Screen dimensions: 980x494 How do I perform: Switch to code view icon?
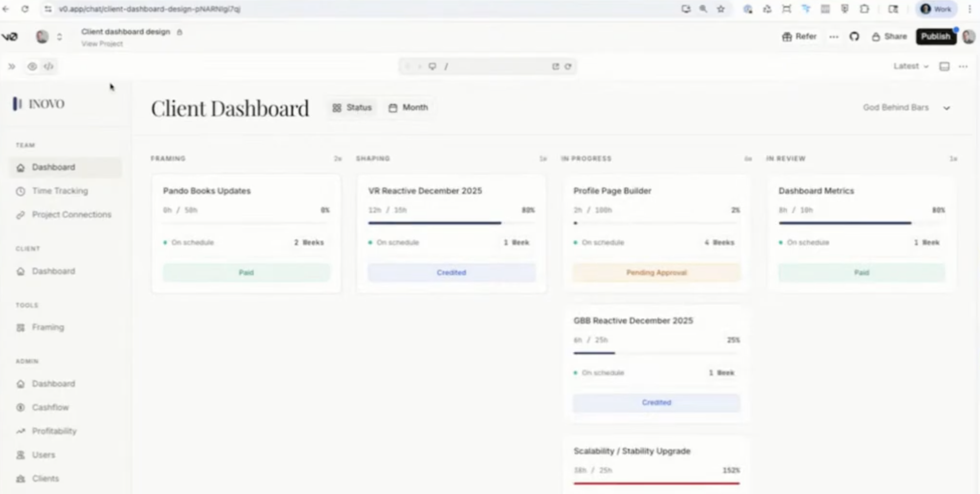49,67
